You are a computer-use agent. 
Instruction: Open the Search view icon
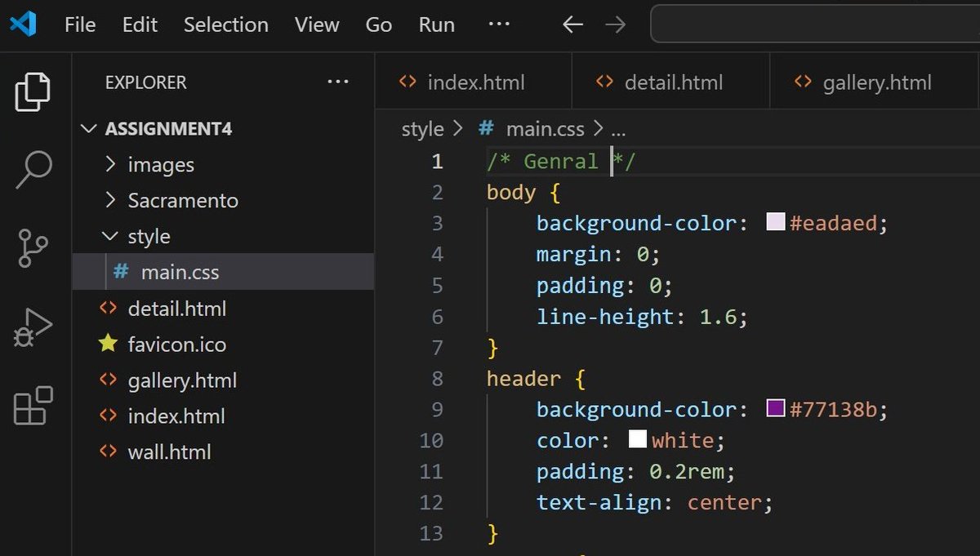(x=33, y=169)
